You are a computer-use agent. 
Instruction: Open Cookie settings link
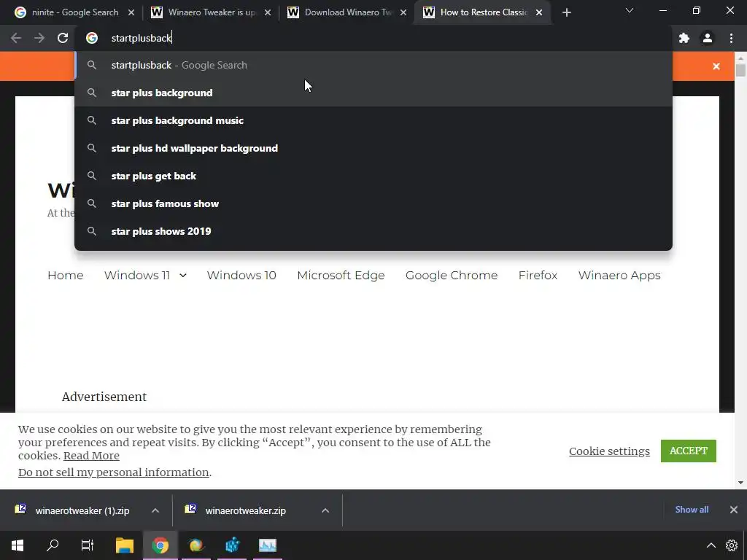click(609, 451)
